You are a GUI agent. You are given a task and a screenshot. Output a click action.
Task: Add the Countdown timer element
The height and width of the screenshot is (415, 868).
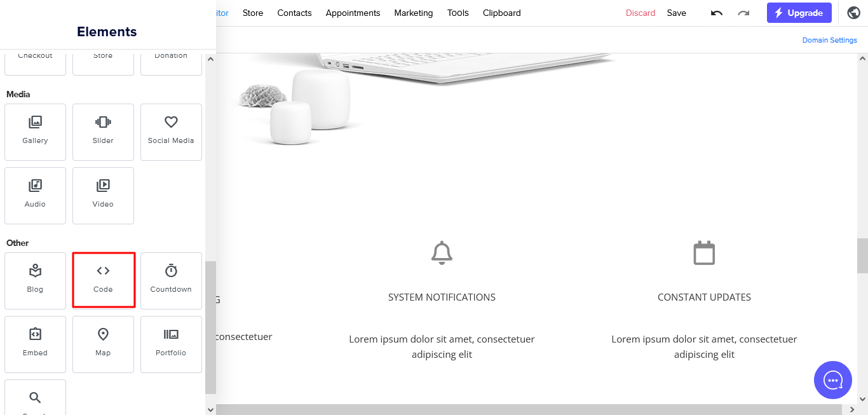(x=171, y=281)
